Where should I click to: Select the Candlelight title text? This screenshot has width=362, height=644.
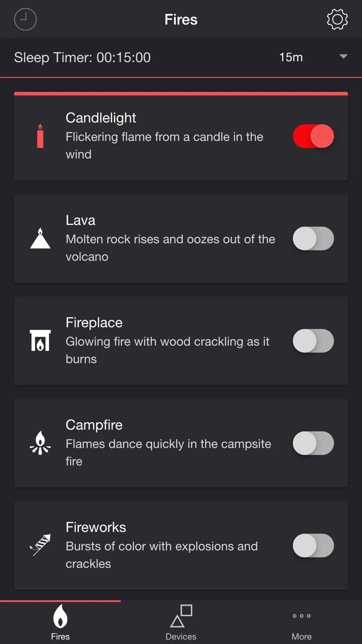[101, 118]
